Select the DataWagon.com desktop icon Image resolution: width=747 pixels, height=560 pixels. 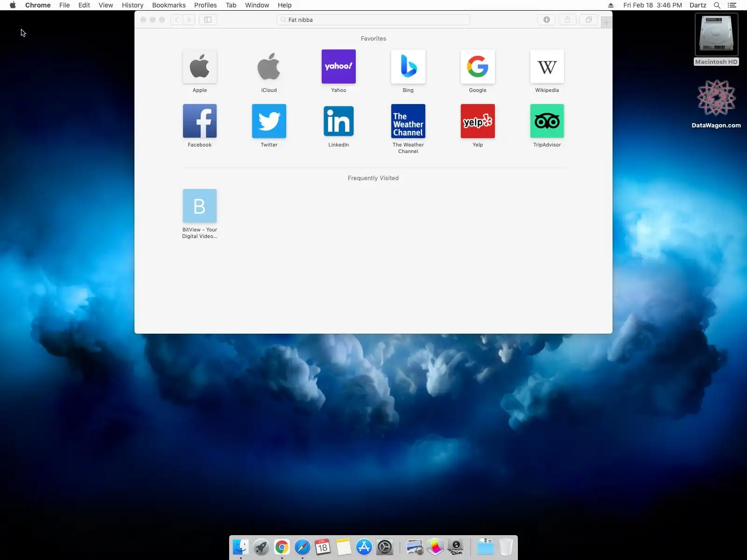tap(716, 104)
